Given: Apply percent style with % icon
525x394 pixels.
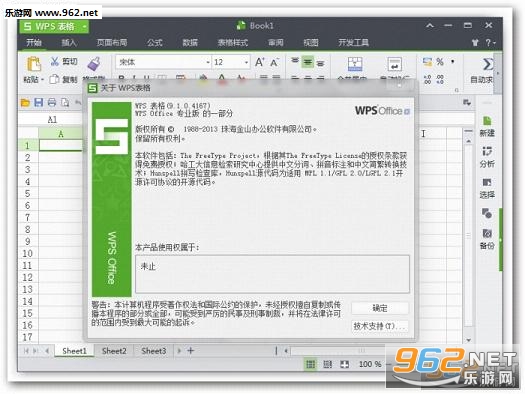Looking at the screenshot, I should [440, 62].
